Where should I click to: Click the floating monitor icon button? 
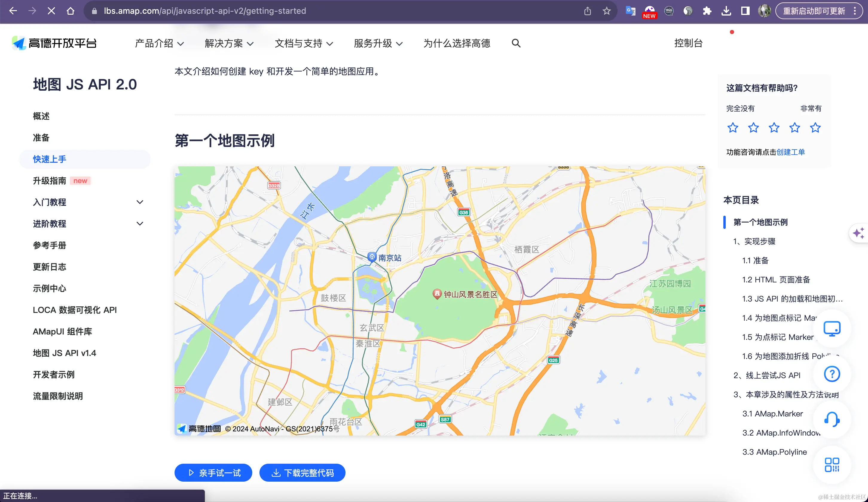point(832,328)
